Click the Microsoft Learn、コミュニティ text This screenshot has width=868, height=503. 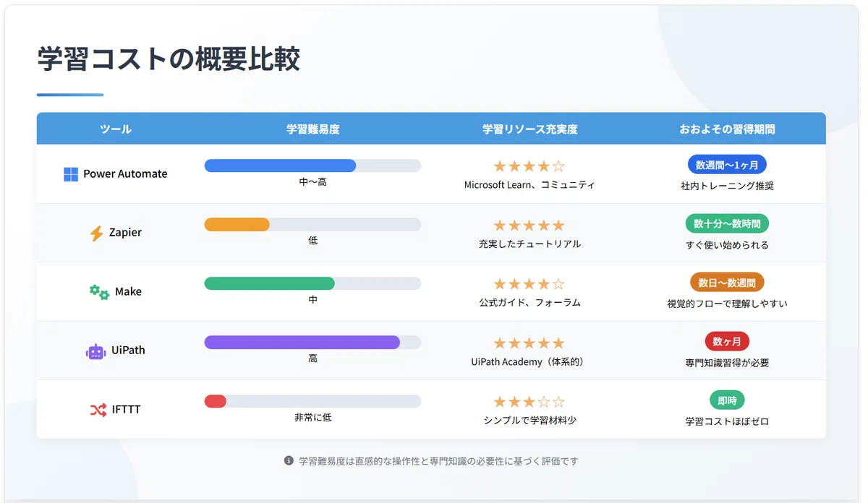tap(529, 185)
